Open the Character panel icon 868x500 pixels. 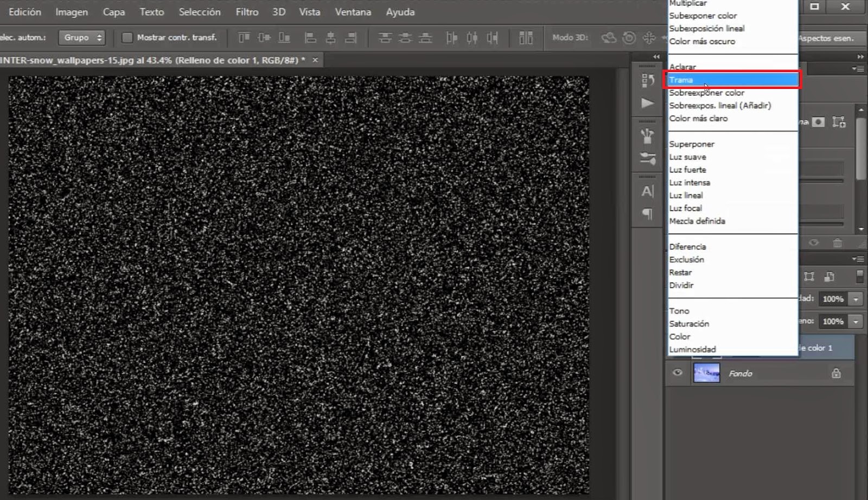pyautogui.click(x=647, y=191)
